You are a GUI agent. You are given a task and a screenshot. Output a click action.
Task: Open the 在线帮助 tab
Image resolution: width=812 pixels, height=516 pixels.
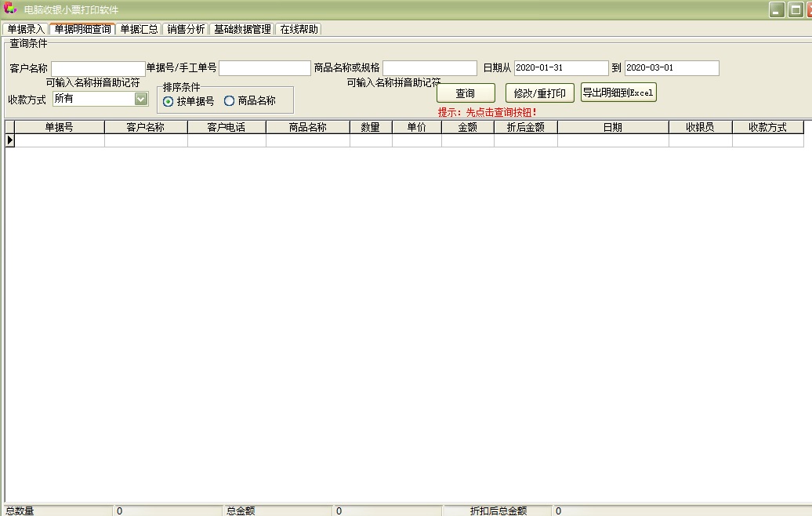(299, 29)
